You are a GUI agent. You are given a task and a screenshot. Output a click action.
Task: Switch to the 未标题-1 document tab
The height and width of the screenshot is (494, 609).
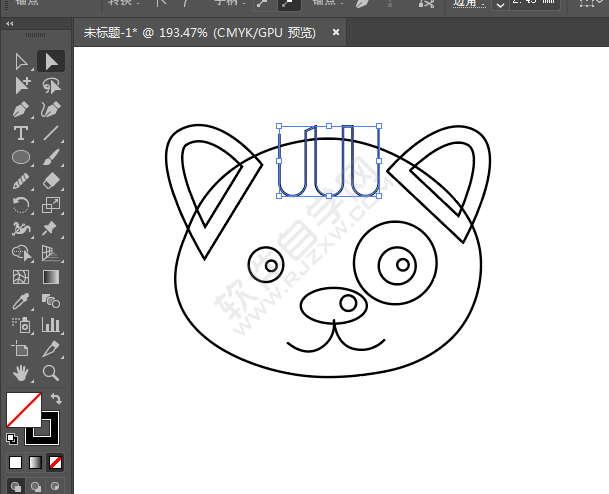(x=199, y=33)
